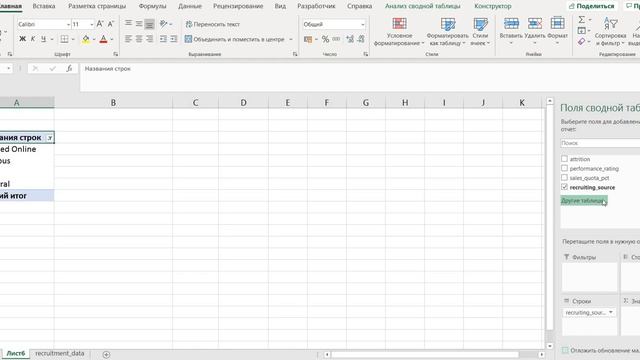Uncheck the recruiting_source field

pos(564,187)
